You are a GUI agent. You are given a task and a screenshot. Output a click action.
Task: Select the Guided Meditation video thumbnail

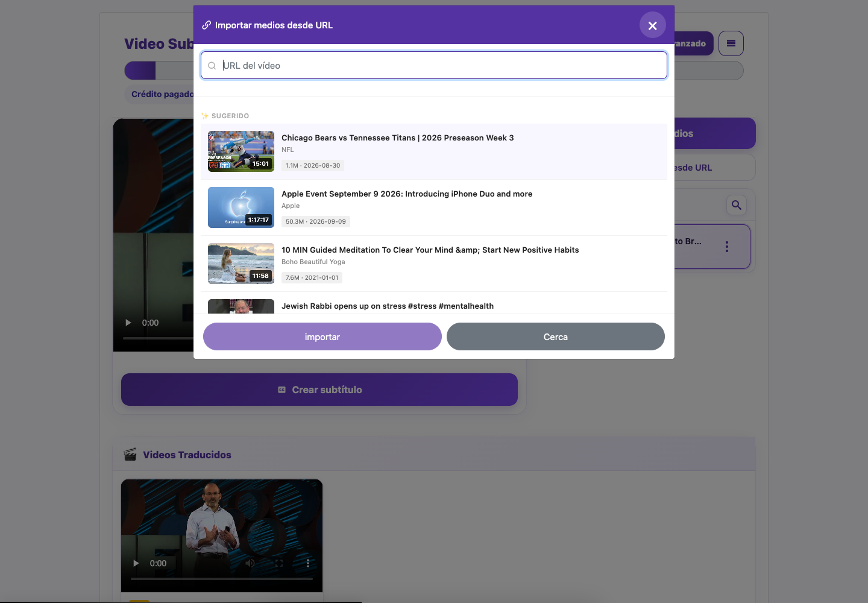tap(241, 264)
